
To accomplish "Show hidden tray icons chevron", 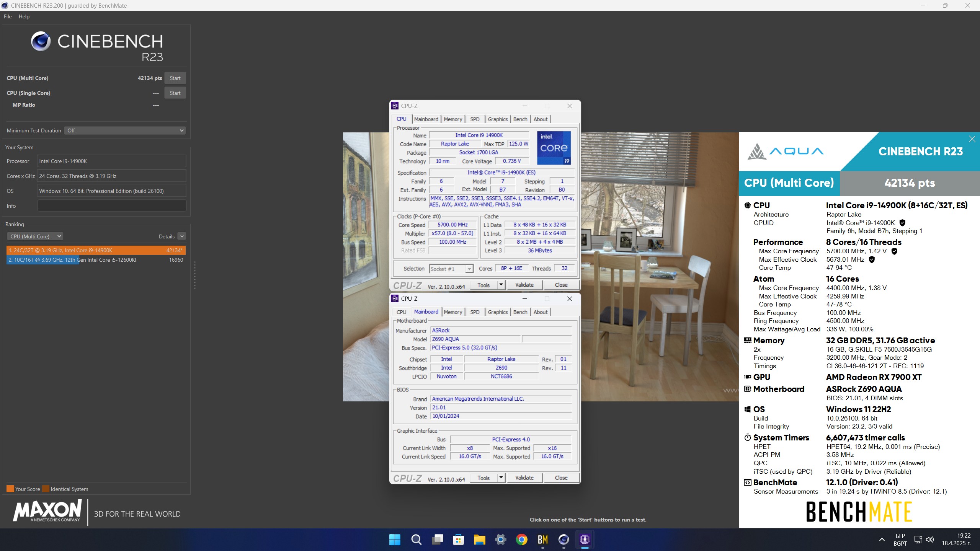I will click(x=882, y=540).
